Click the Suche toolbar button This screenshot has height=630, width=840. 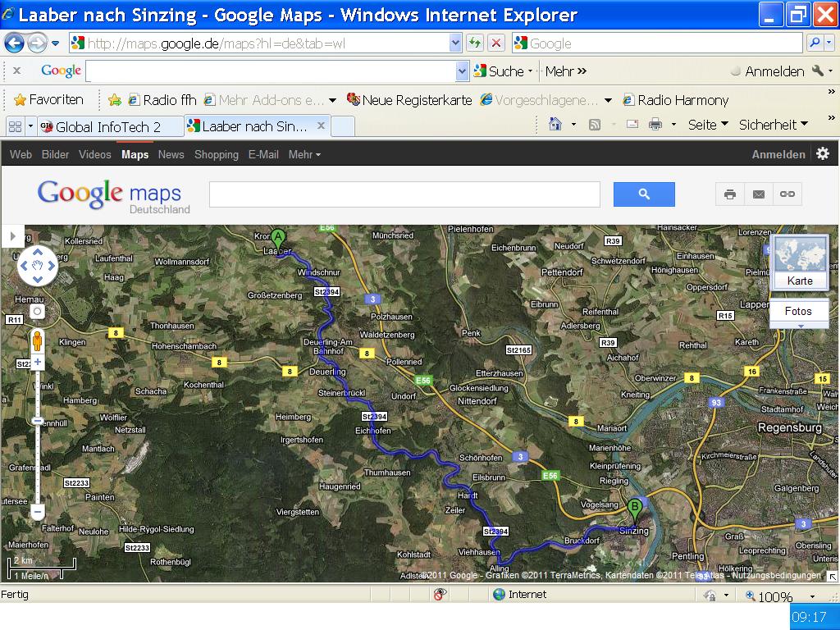pos(499,71)
